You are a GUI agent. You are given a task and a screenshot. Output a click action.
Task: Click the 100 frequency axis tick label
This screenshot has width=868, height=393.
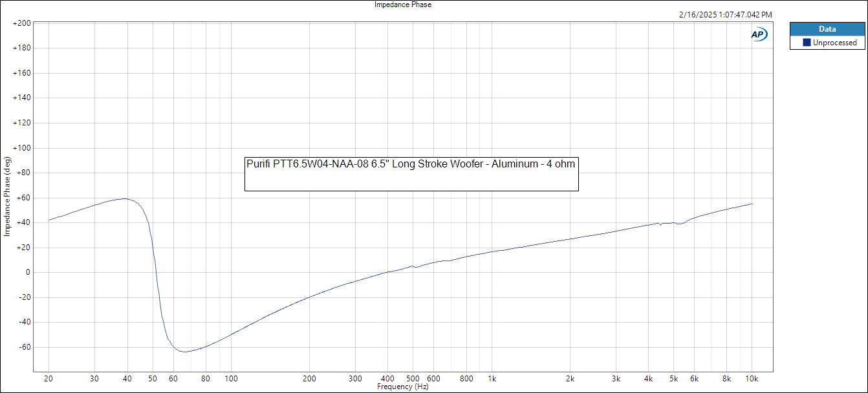[x=231, y=378]
